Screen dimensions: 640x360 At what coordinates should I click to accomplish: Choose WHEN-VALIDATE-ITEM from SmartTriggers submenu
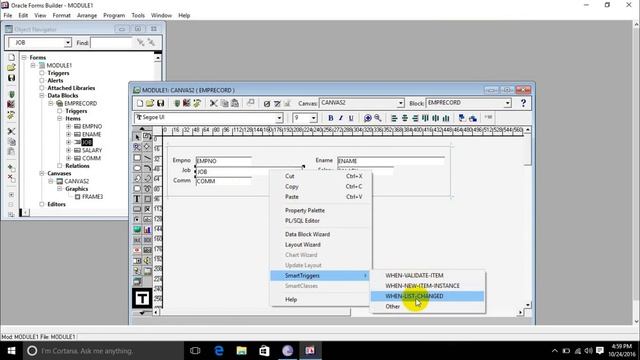[427, 276]
